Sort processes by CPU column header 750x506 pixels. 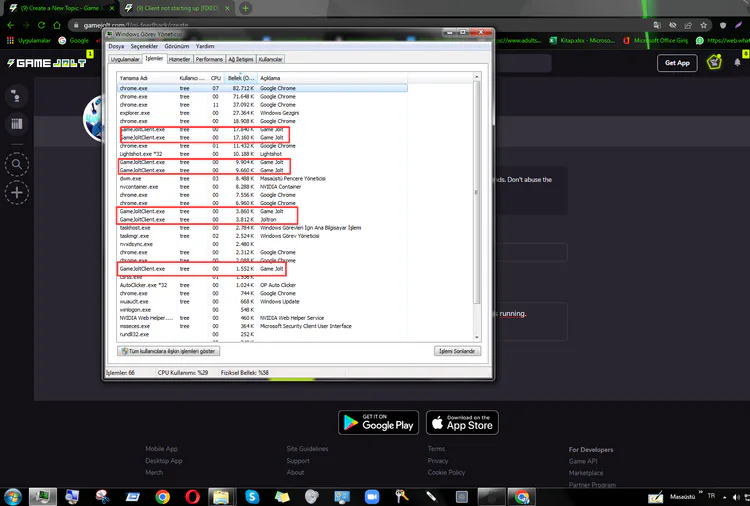tap(216, 78)
